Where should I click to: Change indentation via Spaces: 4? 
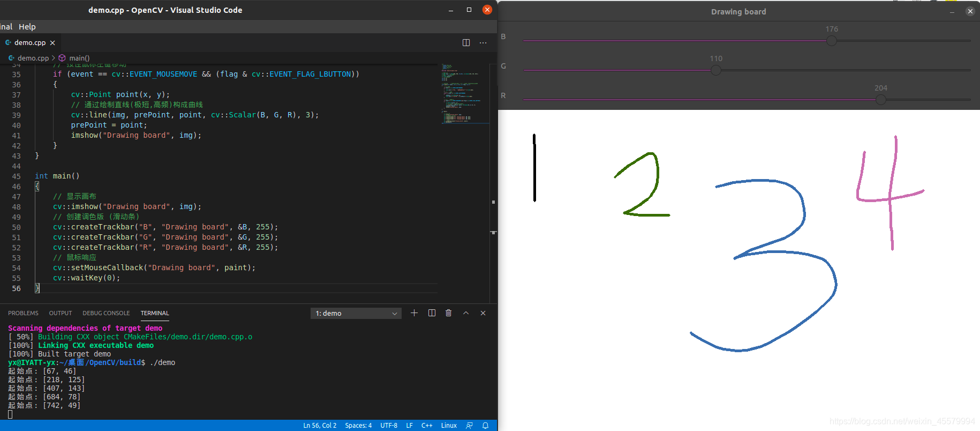point(358,426)
